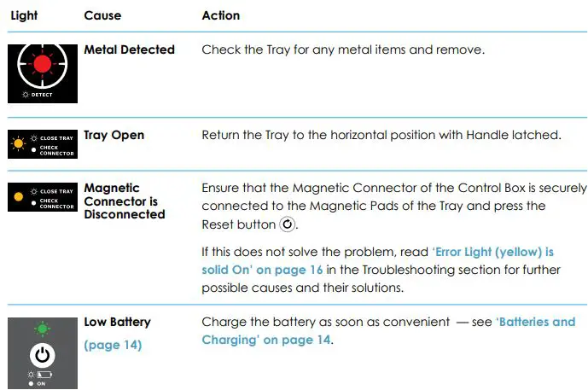Click the 'Cause' column header
Image resolution: width=588 pixels, height=390 pixels.
click(102, 15)
